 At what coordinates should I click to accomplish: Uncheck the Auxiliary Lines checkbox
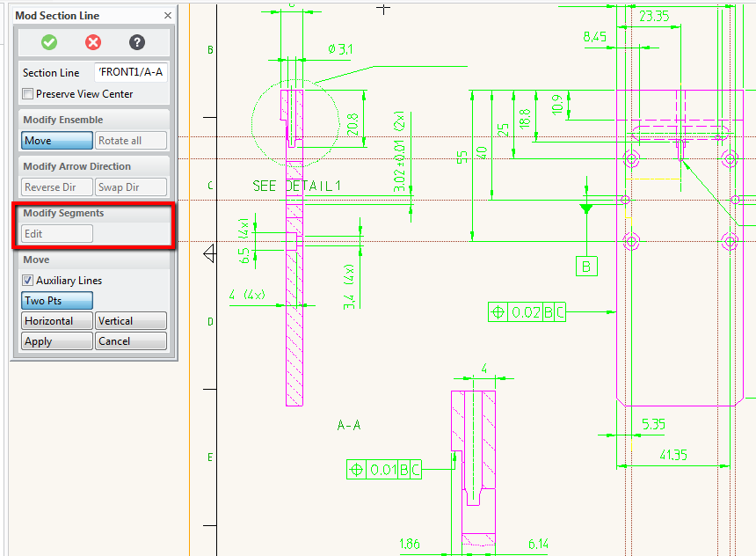28,281
